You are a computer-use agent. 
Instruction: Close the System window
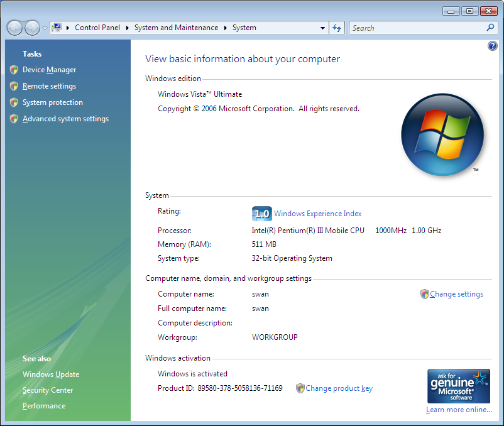point(488,11)
